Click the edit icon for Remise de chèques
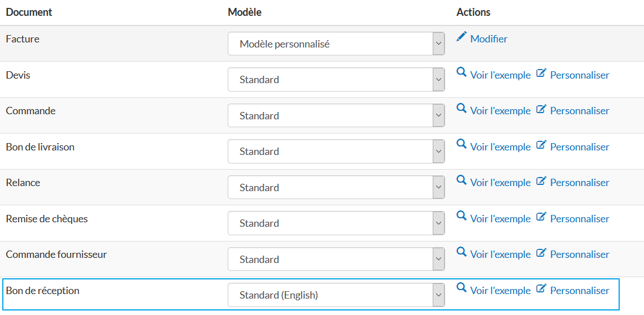This screenshot has width=644, height=315. 541,217
